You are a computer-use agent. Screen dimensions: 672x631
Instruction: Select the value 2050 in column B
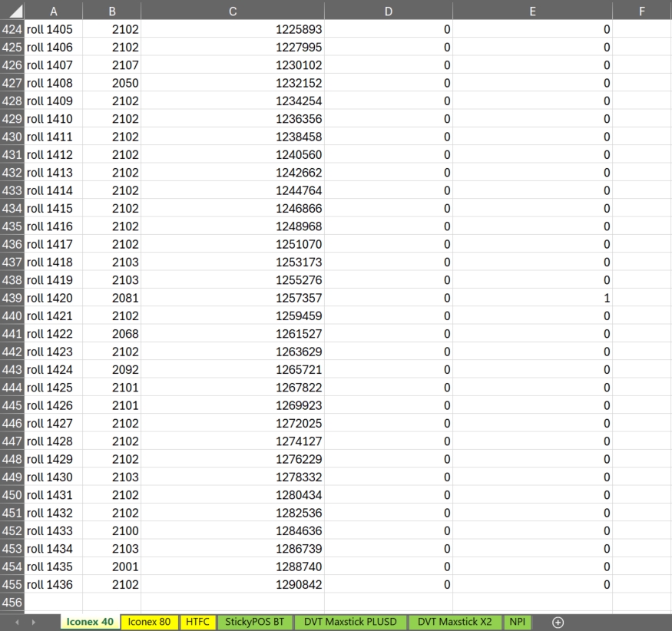[x=112, y=83]
